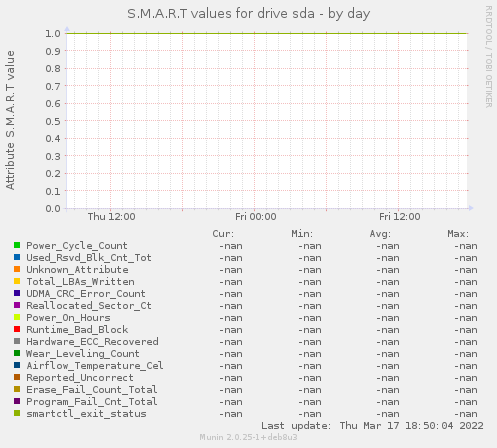Select the Runtime_Bad_Block legend label
Screen dimensions: 497x448
click(77, 330)
